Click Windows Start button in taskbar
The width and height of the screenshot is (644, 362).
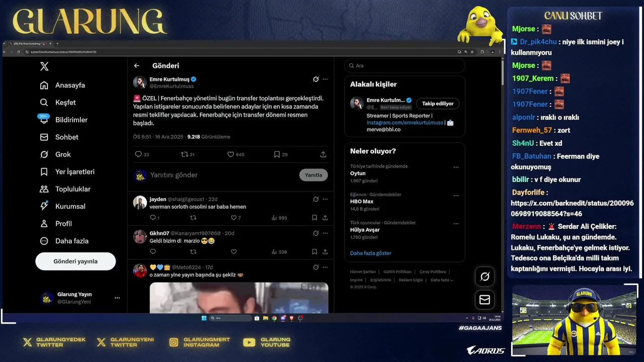[x=204, y=318]
